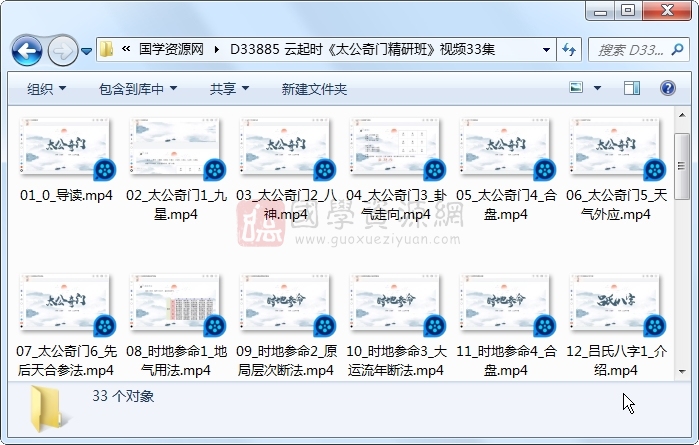Click file name 06_太公奇门5_天气外应.mp4
699x445 pixels.
pyautogui.click(x=616, y=205)
